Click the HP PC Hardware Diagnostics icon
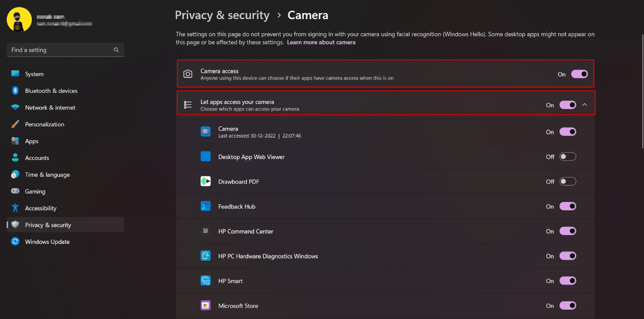 206,256
